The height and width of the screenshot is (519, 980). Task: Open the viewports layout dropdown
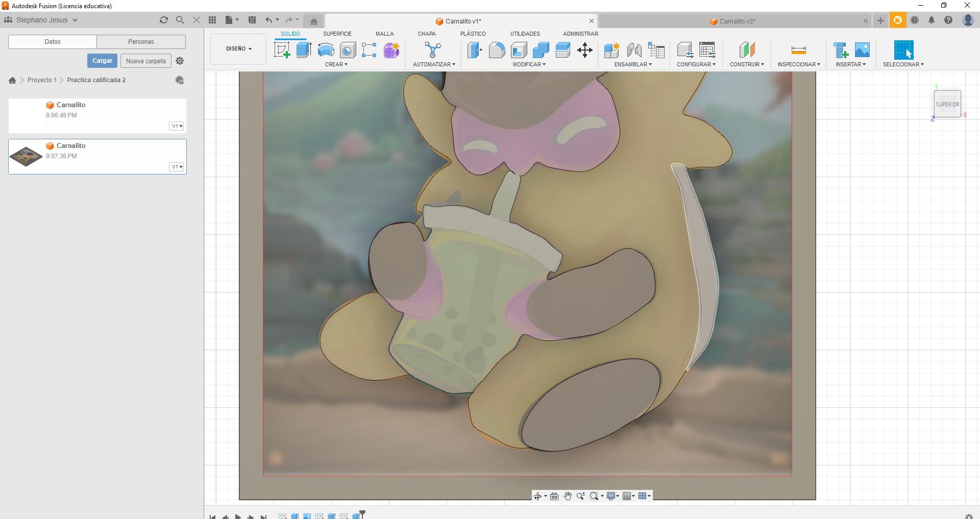tap(645, 496)
